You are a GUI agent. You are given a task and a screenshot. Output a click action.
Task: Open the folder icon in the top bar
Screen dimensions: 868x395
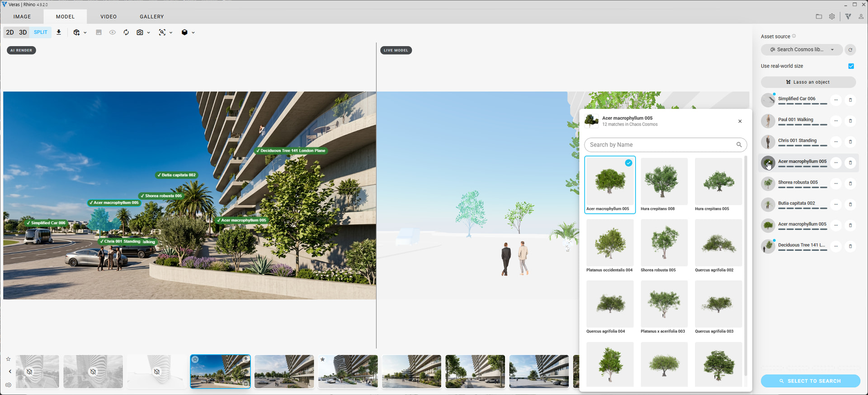point(819,16)
